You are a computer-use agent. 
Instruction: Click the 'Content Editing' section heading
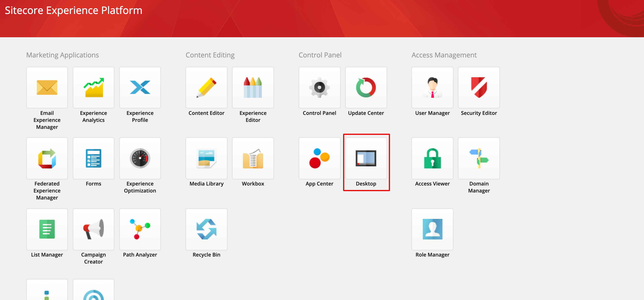[x=210, y=55]
